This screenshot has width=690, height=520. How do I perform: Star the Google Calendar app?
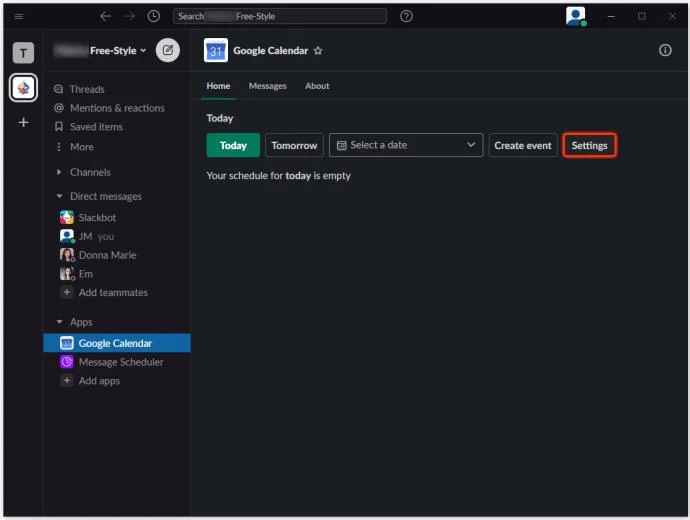[318, 51]
